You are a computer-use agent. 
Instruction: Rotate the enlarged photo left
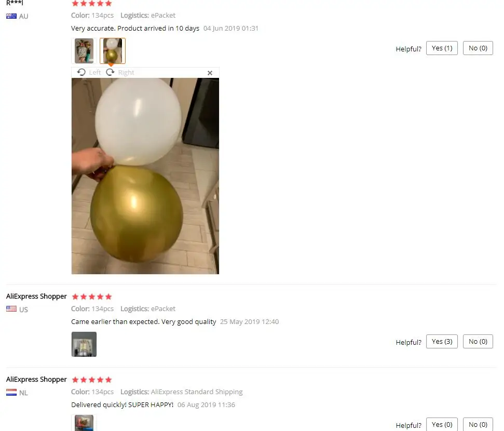(x=89, y=72)
